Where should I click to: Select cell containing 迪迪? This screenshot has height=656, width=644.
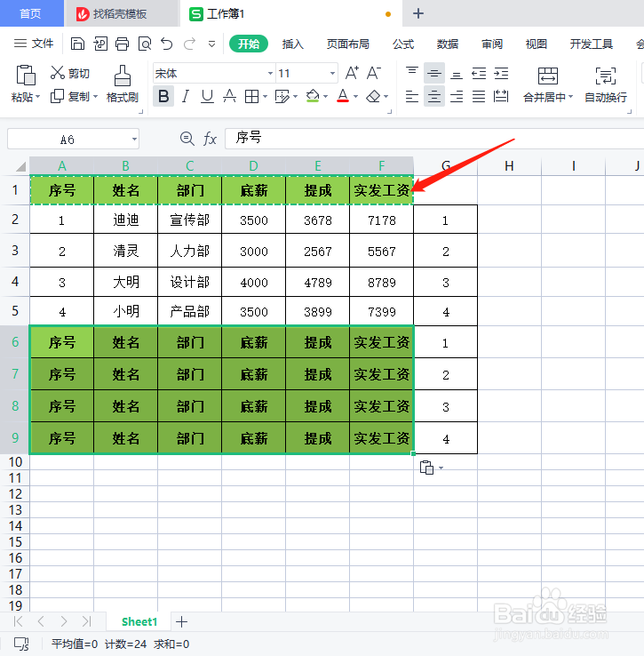tap(125, 220)
